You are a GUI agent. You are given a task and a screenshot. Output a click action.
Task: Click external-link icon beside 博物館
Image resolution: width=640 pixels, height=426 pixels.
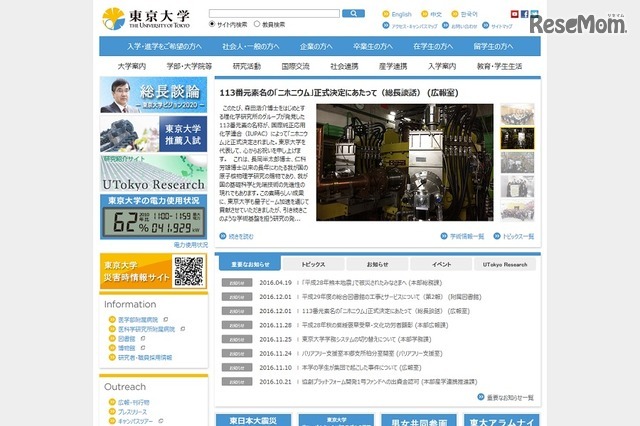[x=142, y=348]
